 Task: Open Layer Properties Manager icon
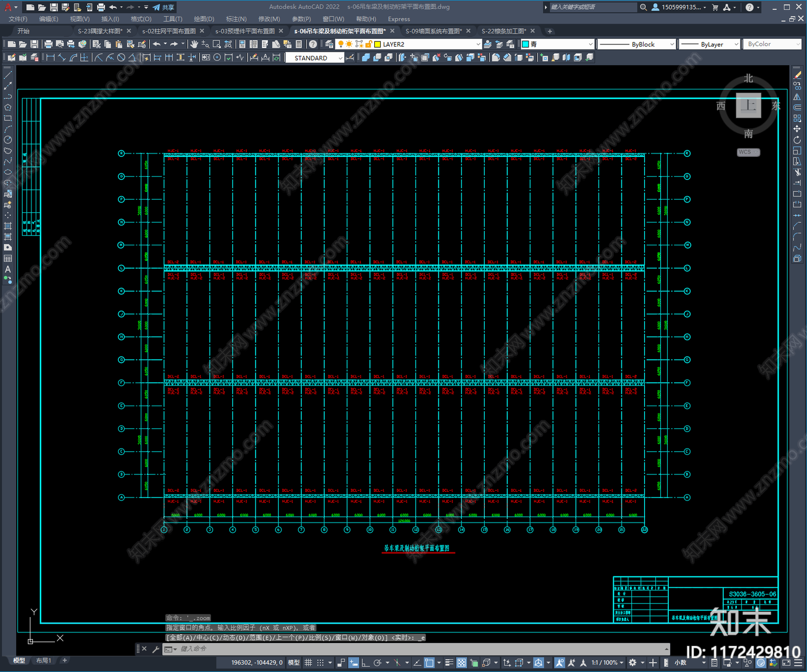pos(329,44)
